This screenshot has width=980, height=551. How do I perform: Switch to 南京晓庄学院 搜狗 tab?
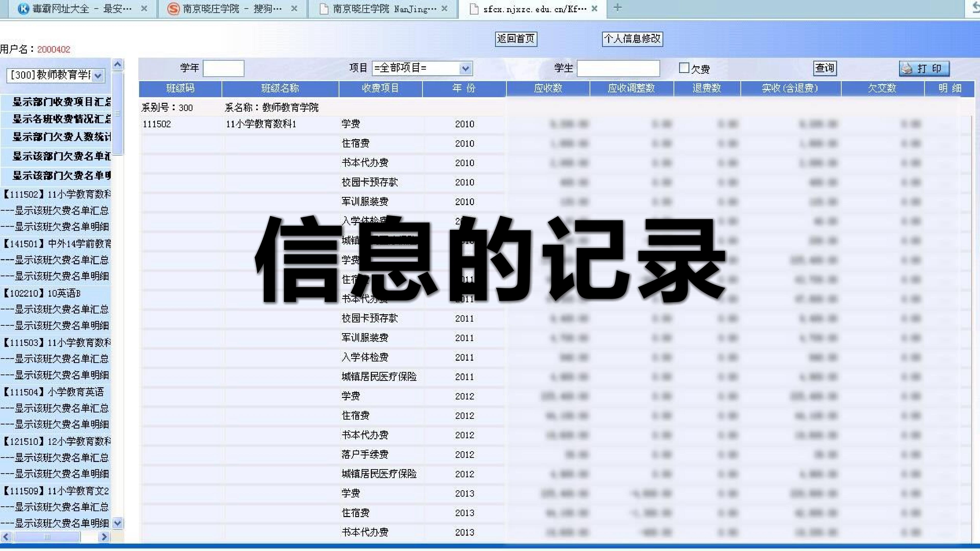coord(232,9)
